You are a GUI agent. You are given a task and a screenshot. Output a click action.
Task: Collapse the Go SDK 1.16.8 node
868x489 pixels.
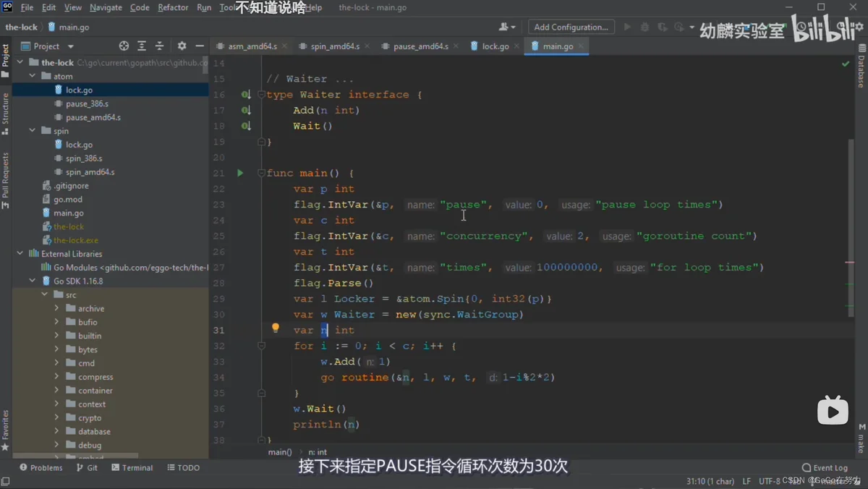click(33, 281)
